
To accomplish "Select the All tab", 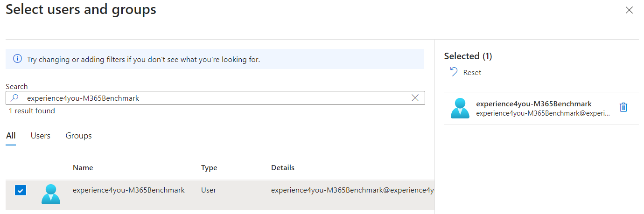I will tap(11, 136).
